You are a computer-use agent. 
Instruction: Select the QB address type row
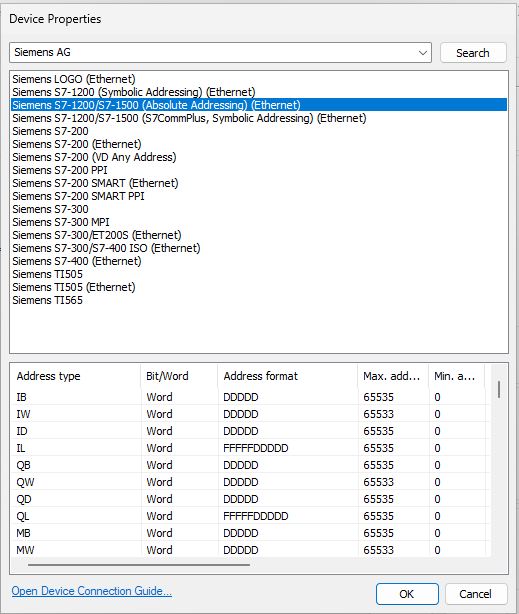(x=251, y=465)
